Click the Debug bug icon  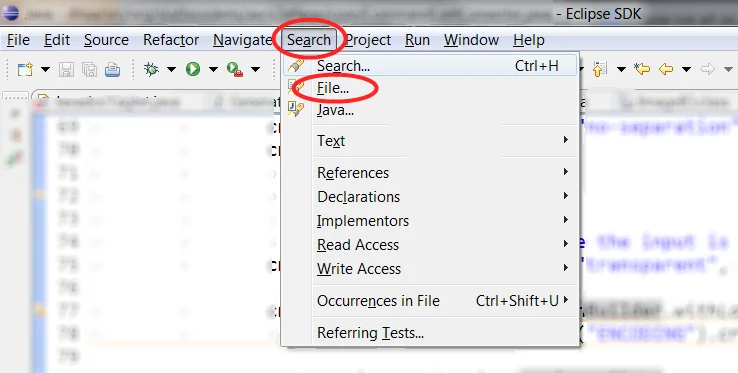pos(151,69)
